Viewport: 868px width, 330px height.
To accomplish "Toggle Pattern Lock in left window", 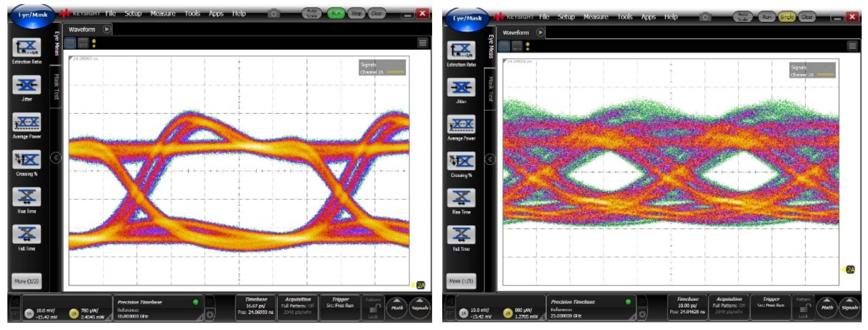I will 373,308.
